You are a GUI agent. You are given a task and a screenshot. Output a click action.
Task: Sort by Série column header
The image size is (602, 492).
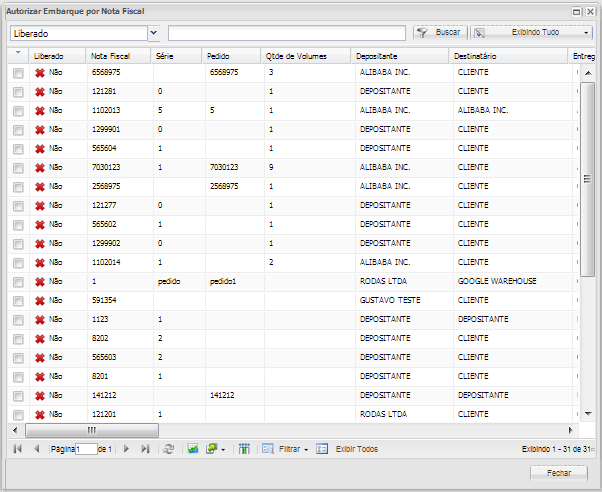176,56
